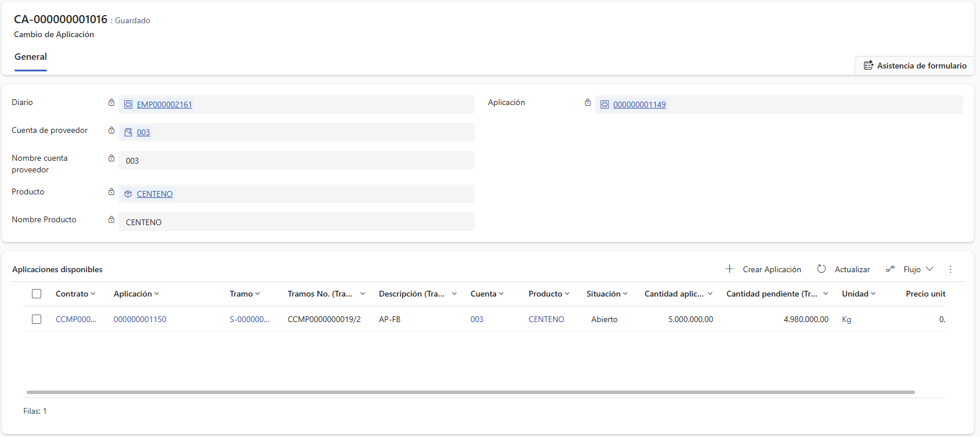Screen dimensions: 980x437
Task: Click the entity icon before EMP000002161
Action: [x=128, y=105]
